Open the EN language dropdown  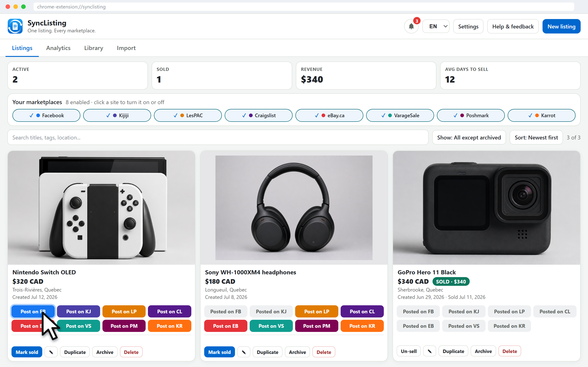point(436,26)
